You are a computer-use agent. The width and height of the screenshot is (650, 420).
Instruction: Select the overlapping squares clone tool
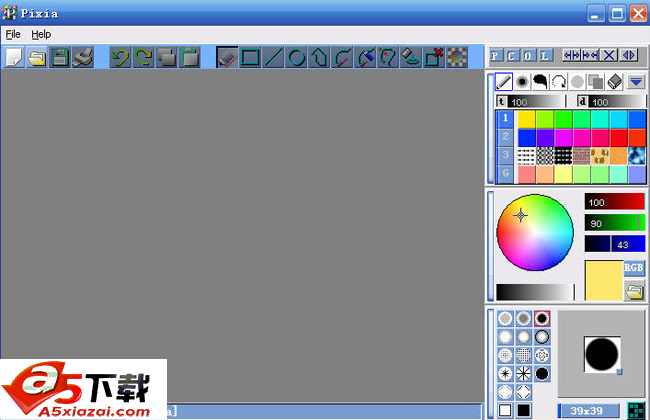pyautogui.click(x=596, y=82)
